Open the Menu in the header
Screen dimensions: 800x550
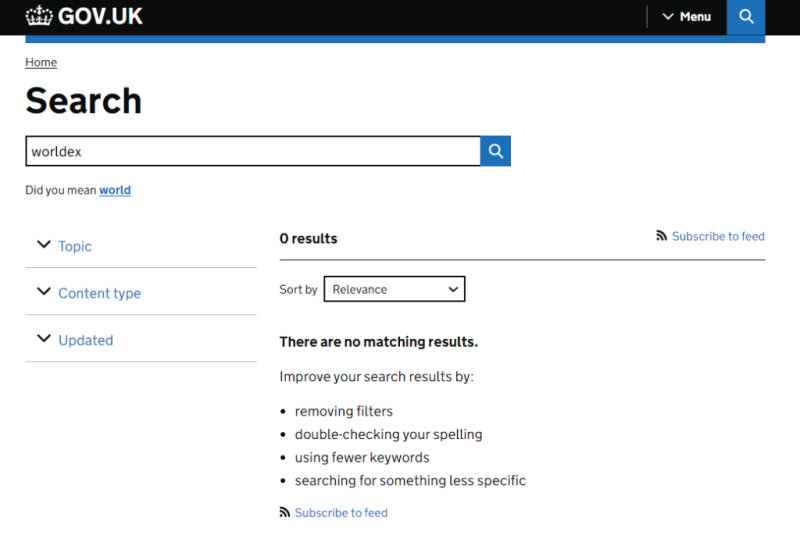pyautogui.click(x=687, y=17)
